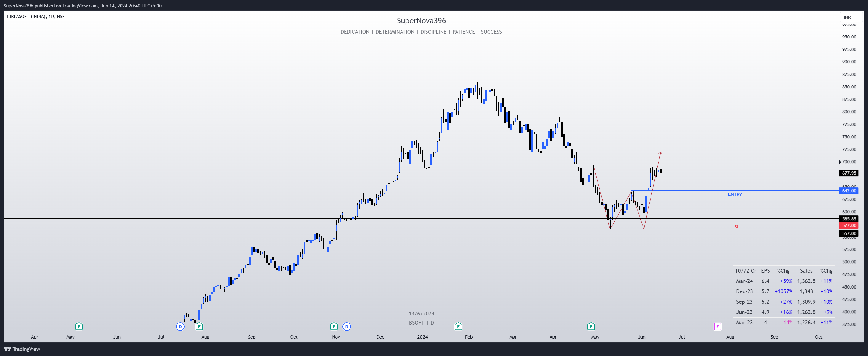Viewport: 868px width, 356px height.
Task: Click the dividend D marker in July 2023
Action: click(180, 326)
